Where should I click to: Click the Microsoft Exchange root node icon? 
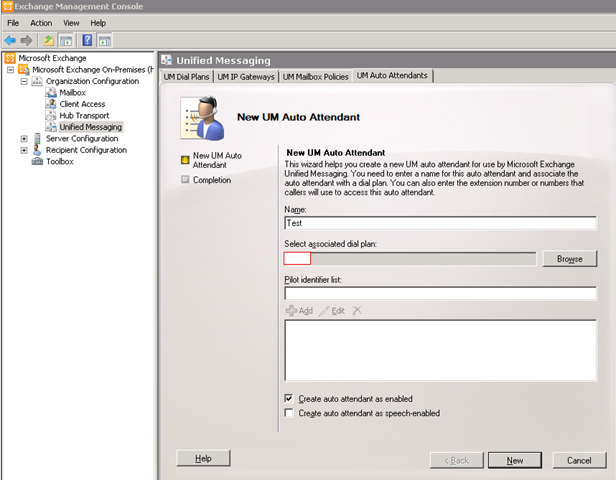pos(10,58)
